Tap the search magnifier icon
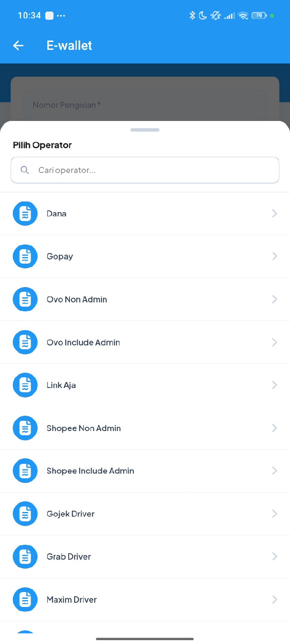Image resolution: width=290 pixels, height=644 pixels. click(x=24, y=170)
